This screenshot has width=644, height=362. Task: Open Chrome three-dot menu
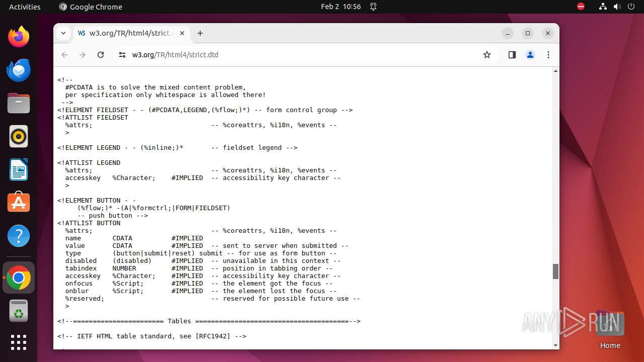(548, 55)
